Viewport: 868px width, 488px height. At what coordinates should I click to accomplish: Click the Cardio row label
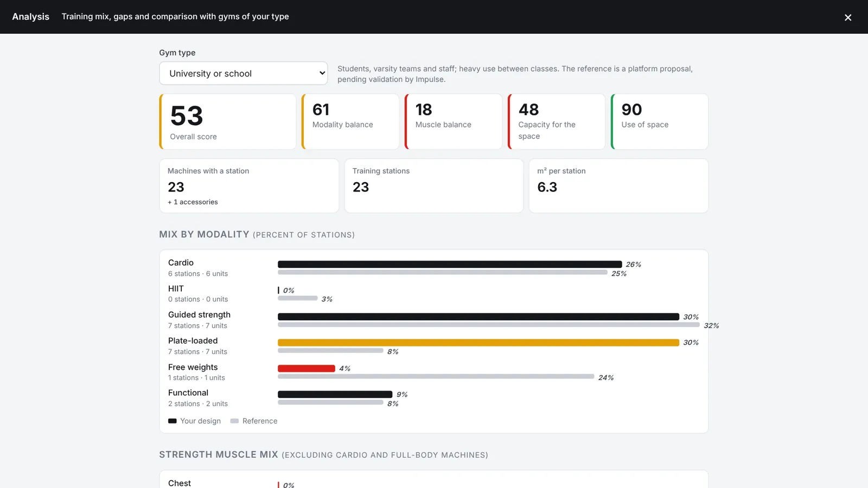[x=181, y=262]
